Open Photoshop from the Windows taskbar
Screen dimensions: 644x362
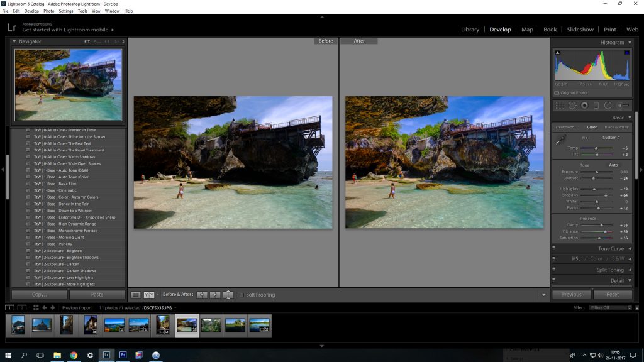pos(123,355)
